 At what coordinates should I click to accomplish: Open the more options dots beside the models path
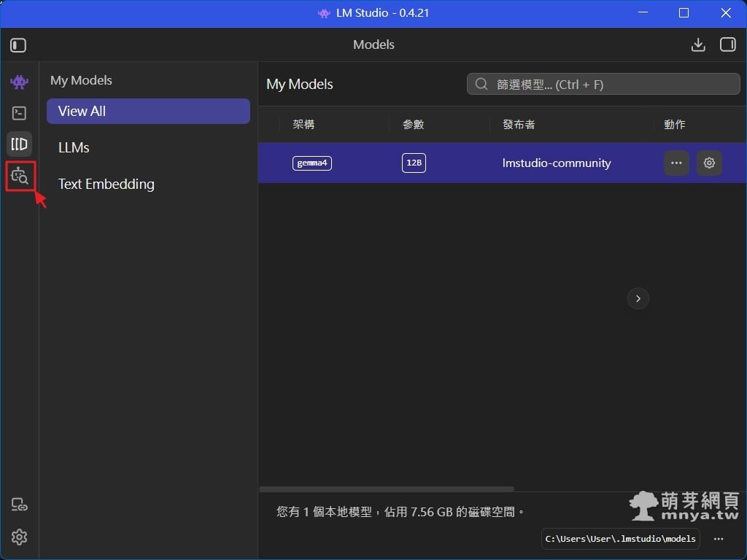719,539
